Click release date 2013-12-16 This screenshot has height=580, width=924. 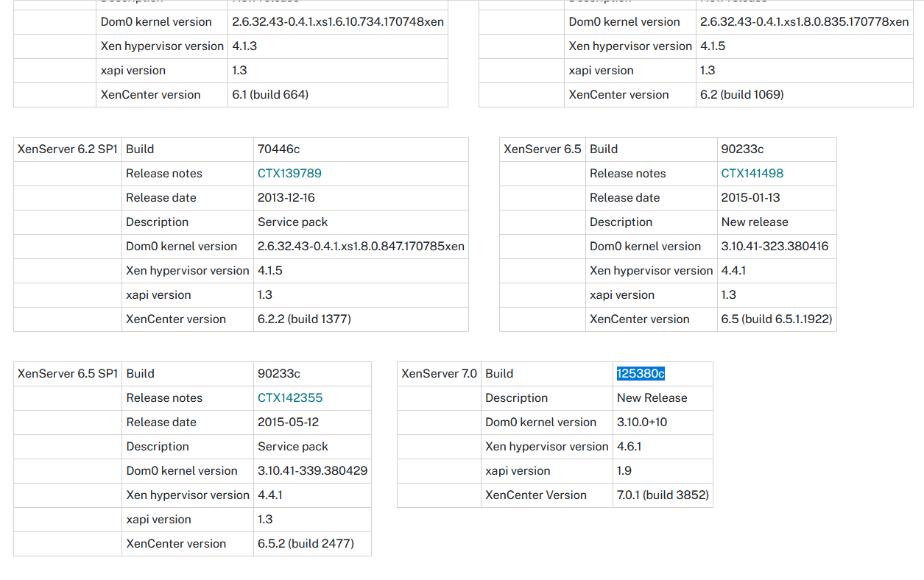(x=286, y=198)
